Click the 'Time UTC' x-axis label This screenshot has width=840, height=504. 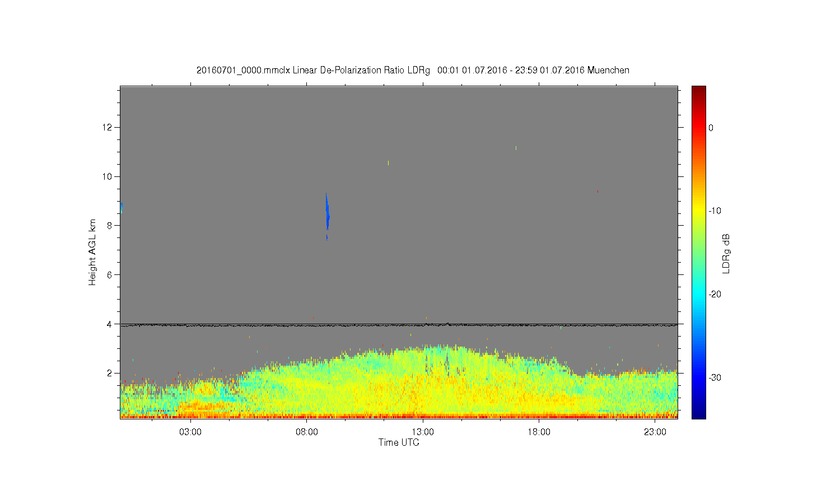(x=399, y=442)
